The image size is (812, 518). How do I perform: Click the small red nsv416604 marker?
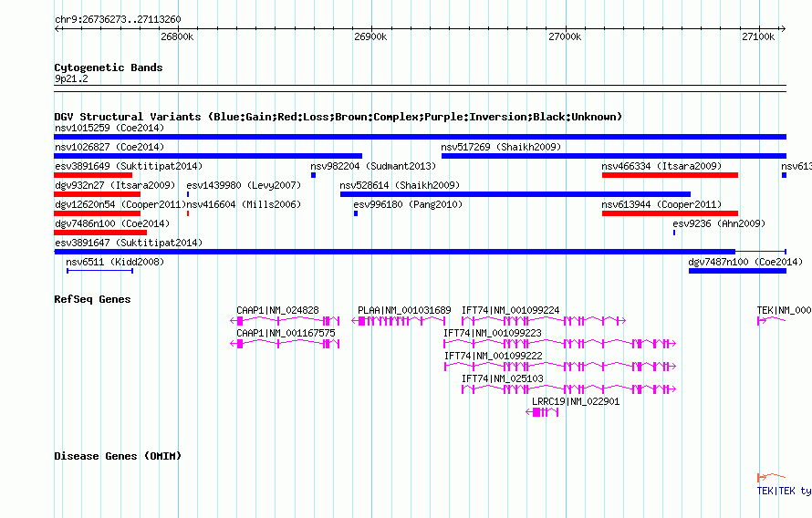pos(187,213)
